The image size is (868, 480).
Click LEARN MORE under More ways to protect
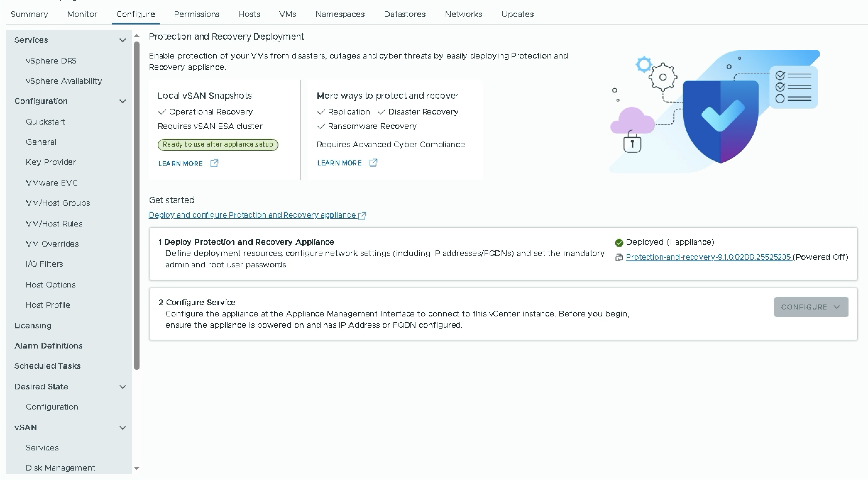pyautogui.click(x=339, y=163)
